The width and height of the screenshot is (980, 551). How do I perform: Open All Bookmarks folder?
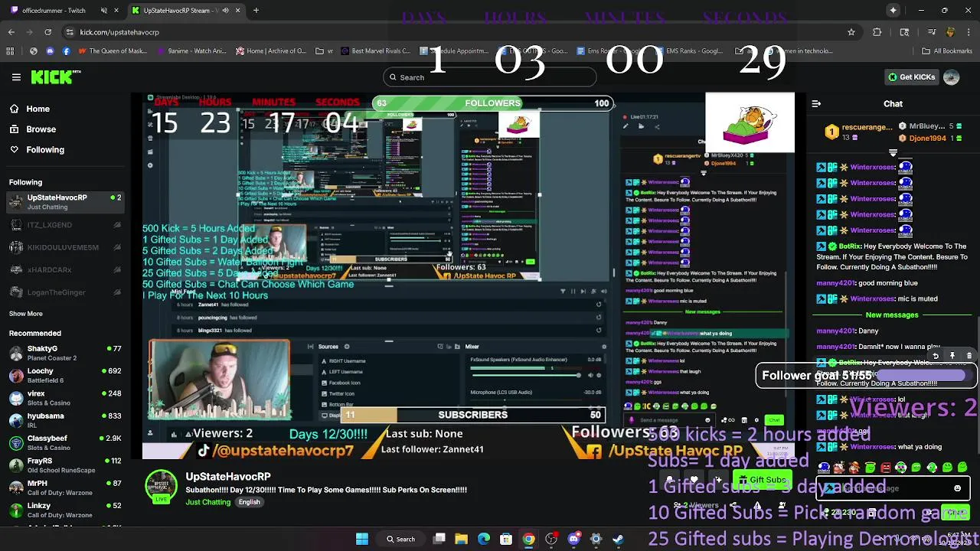coord(947,51)
